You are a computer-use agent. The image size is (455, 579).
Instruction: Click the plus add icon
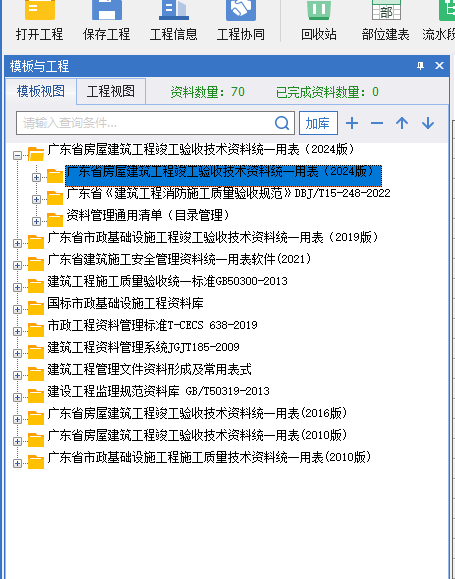(x=352, y=123)
